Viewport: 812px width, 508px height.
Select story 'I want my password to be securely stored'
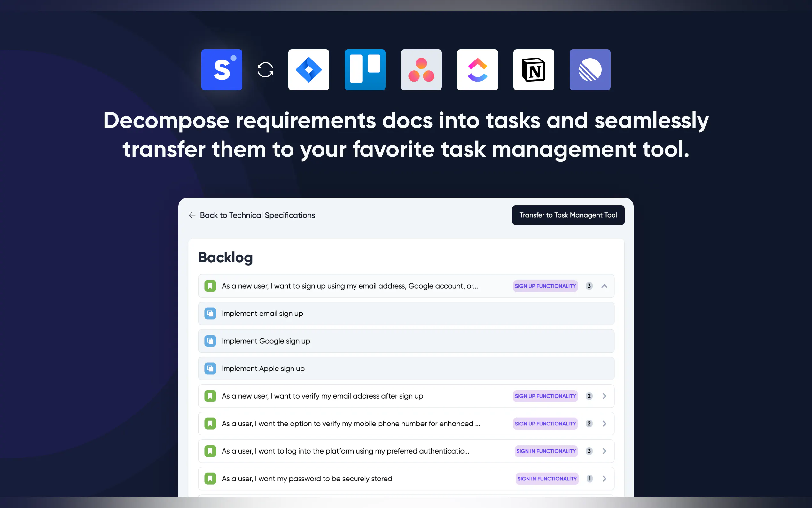[406, 479]
